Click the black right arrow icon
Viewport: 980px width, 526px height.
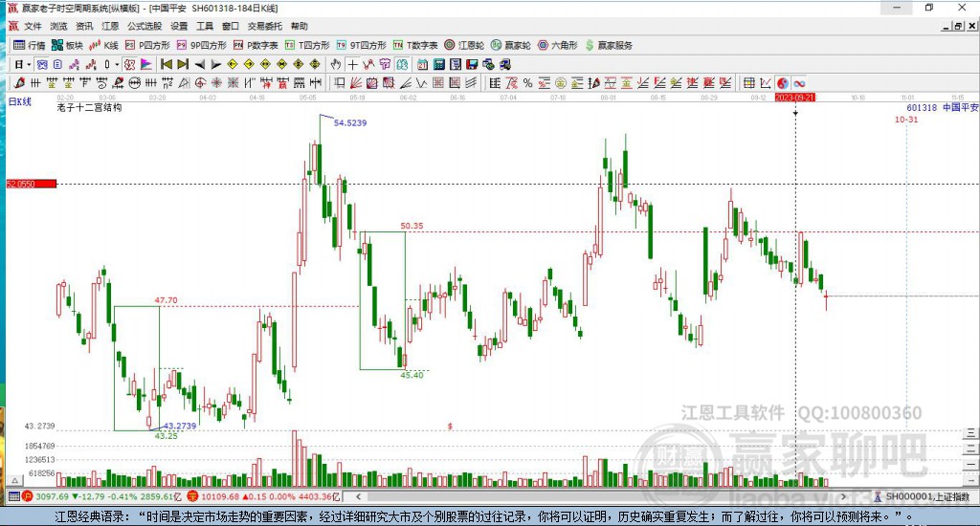215,64
